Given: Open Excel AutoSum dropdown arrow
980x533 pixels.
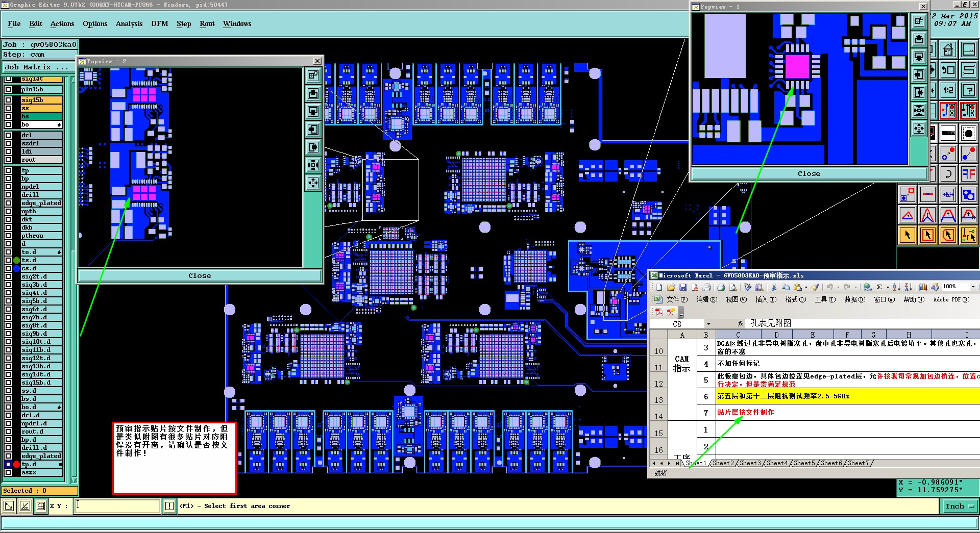Looking at the screenshot, I should (x=887, y=287).
